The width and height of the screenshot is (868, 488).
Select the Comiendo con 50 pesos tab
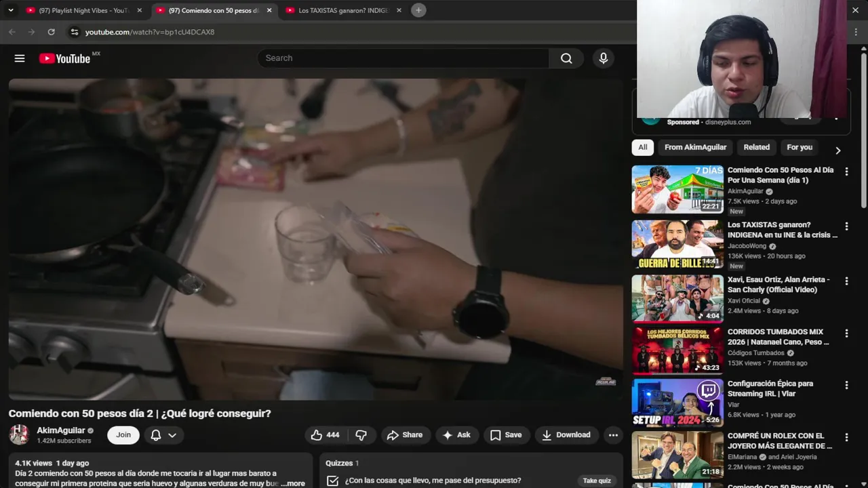[213, 10]
